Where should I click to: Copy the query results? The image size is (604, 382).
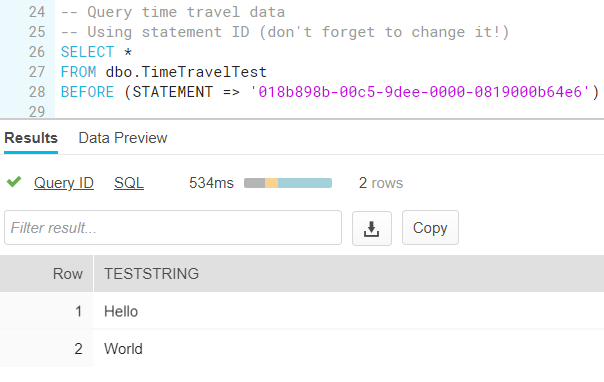pos(430,228)
